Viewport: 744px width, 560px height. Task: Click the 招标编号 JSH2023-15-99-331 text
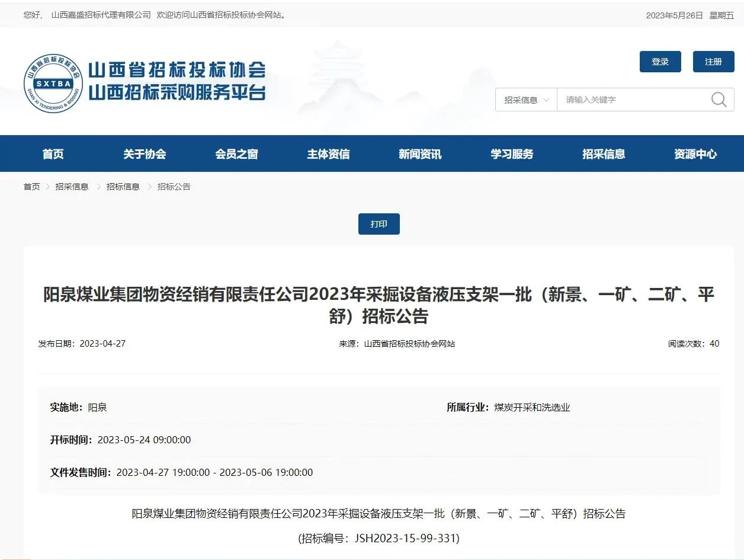pyautogui.click(x=379, y=538)
